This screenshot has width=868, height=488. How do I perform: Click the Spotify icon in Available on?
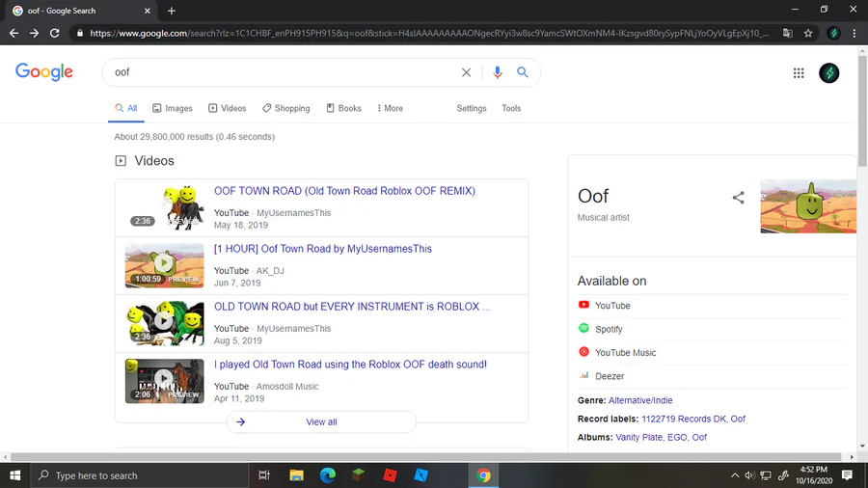[583, 328]
